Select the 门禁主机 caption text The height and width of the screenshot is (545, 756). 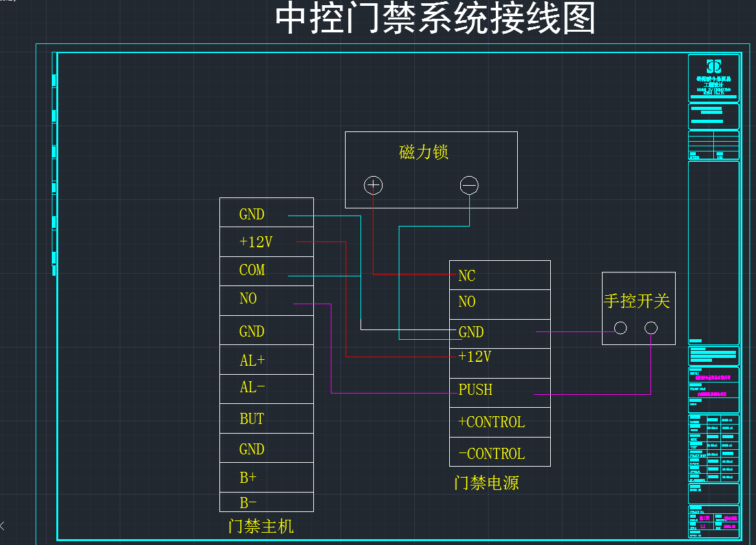click(x=261, y=526)
